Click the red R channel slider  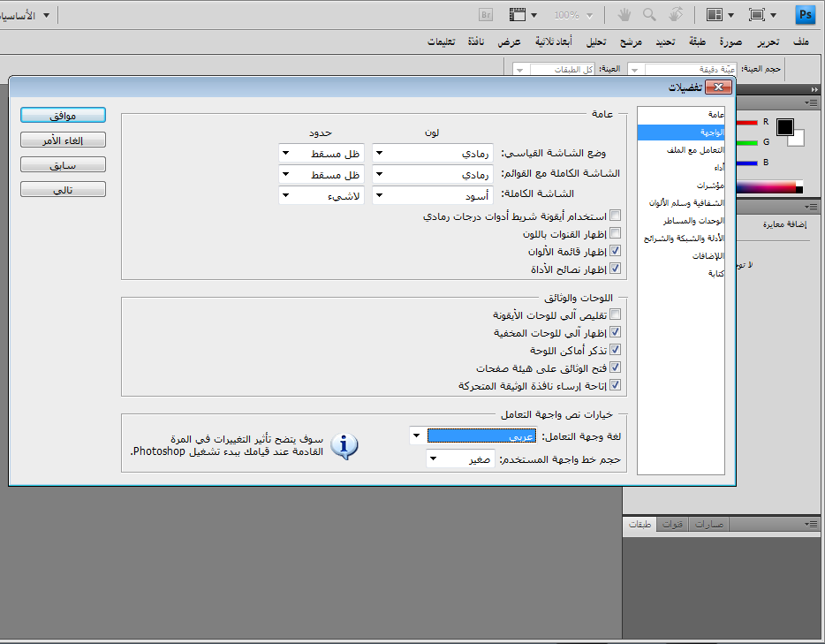tap(746, 122)
